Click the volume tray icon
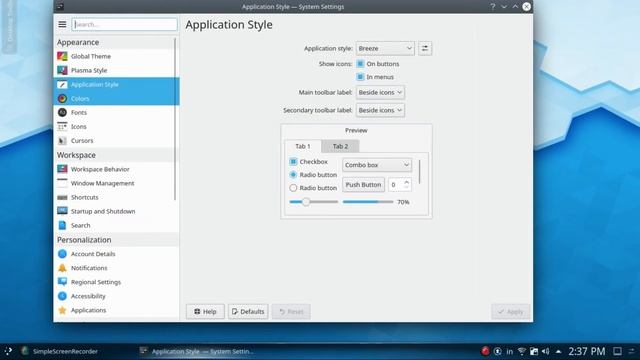The width and height of the screenshot is (640, 360). click(545, 351)
